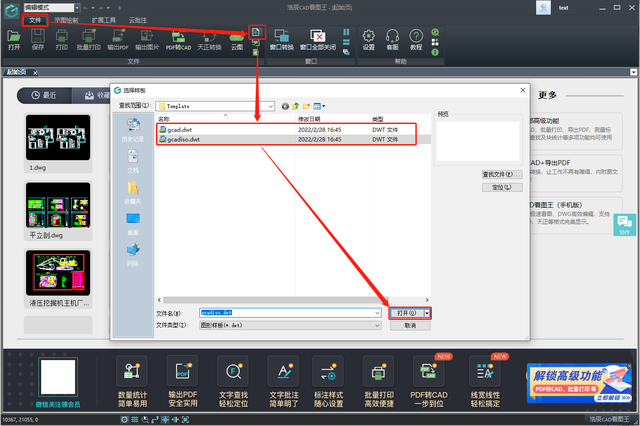Open the 教程 tutorial question-mark icon
Viewport: 640px width, 426px height.
click(416, 40)
